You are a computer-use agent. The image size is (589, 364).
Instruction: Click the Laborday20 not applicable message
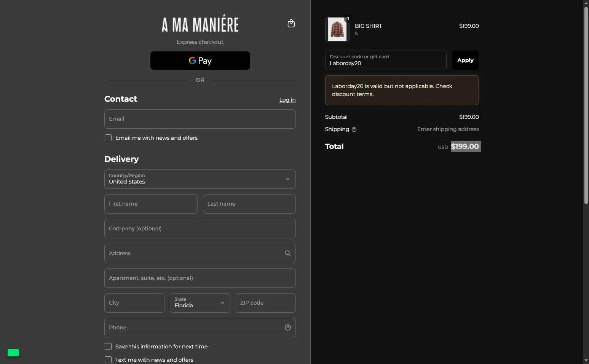[x=402, y=90]
